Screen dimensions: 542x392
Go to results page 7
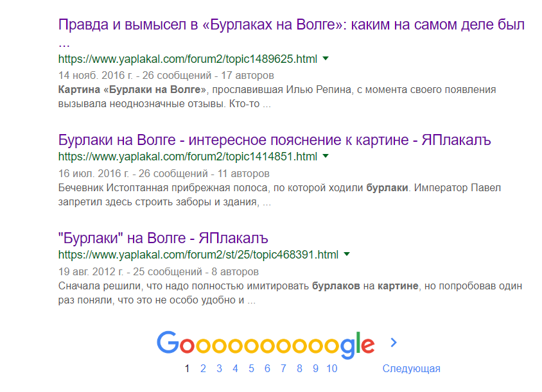click(283, 368)
